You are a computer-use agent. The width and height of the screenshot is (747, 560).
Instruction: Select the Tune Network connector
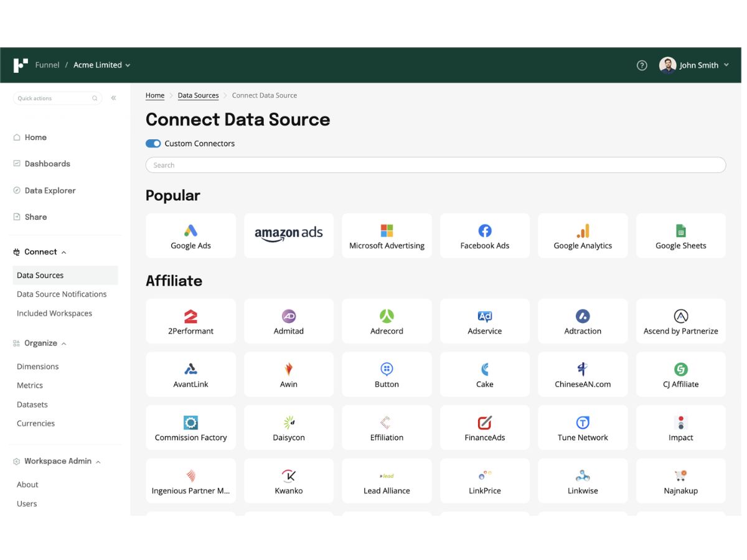tap(583, 427)
